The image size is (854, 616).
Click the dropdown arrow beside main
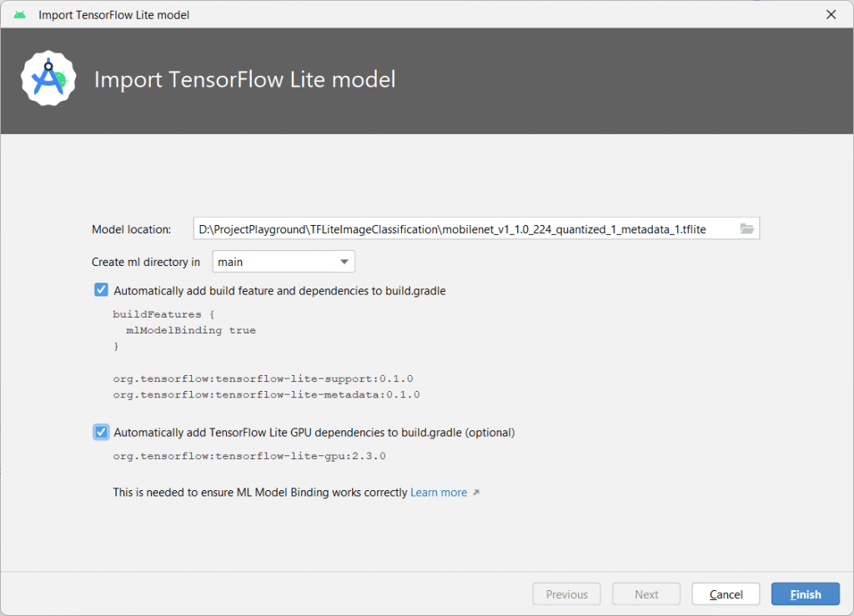(x=343, y=261)
